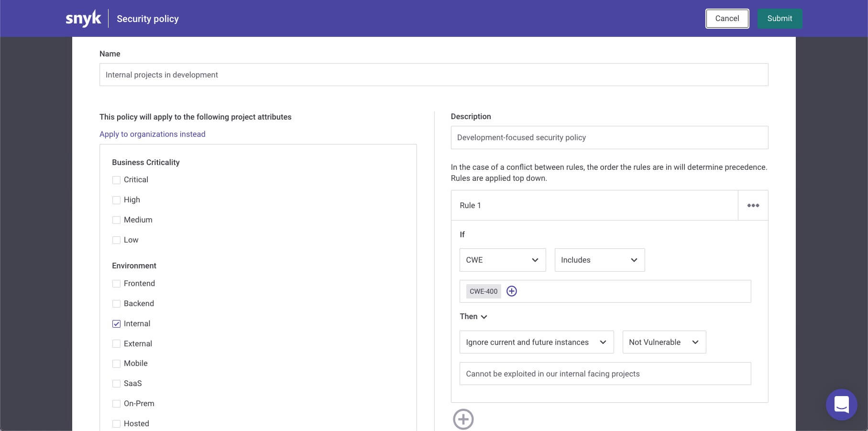Image resolution: width=868 pixels, height=431 pixels.
Task: Click the Business Criticality heading
Action: [146, 162]
